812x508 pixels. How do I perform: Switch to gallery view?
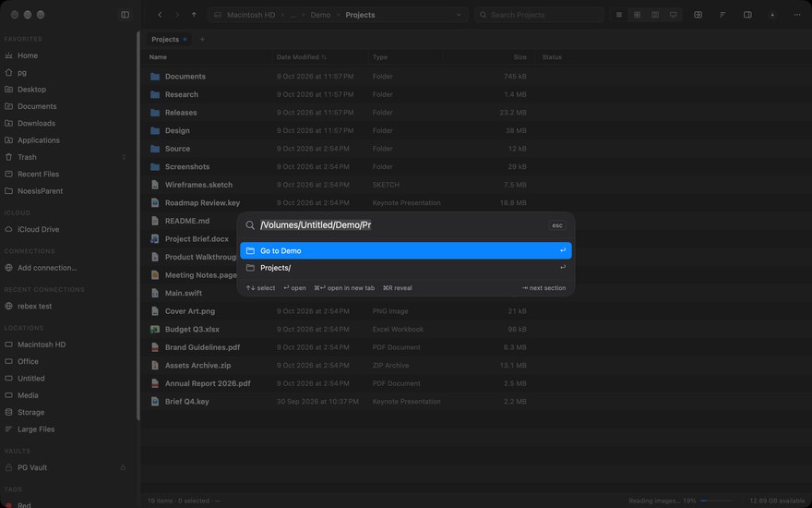coord(674,15)
